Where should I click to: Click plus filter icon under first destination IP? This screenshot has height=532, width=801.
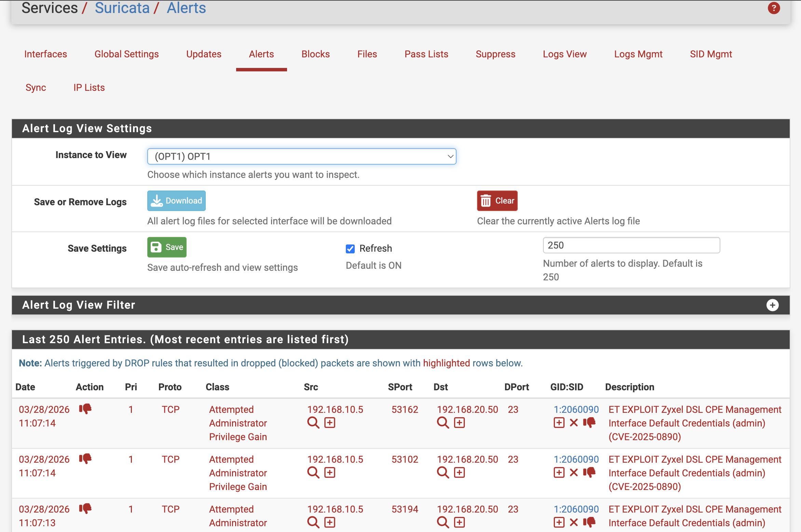coord(459,423)
